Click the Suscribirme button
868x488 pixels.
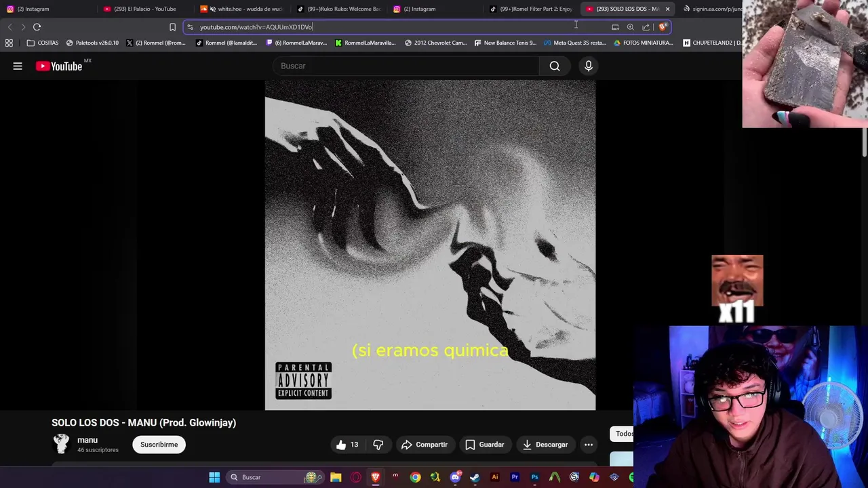click(x=159, y=445)
